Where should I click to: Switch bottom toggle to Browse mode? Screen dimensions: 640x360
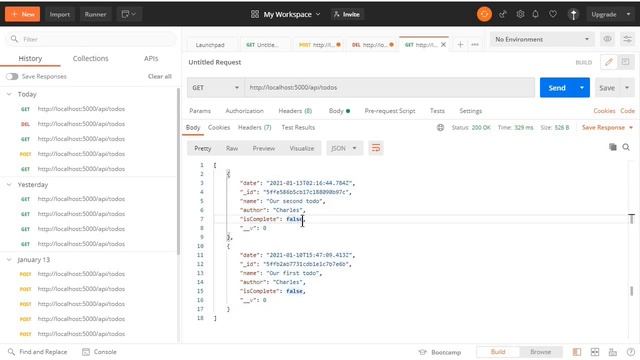pyautogui.click(x=540, y=352)
